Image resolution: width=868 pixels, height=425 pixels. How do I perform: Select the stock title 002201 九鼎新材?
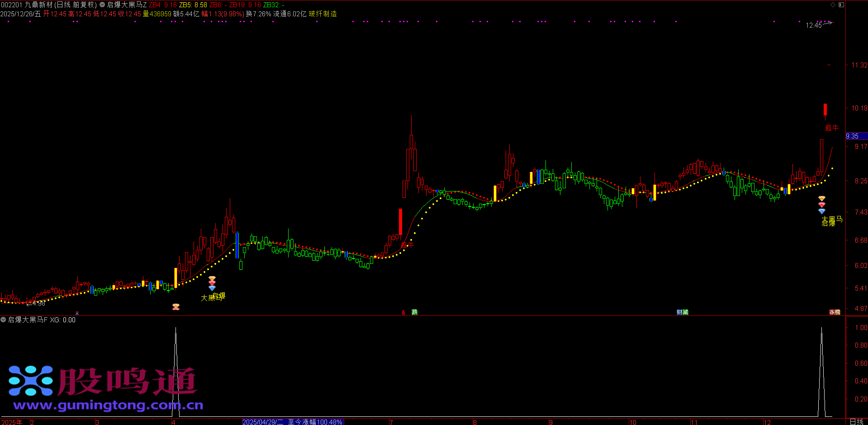(27, 5)
